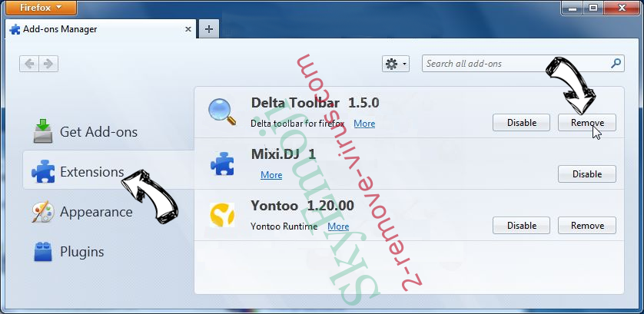Minimize the Firefox window
This screenshot has height=314, width=644.
click(x=573, y=7)
